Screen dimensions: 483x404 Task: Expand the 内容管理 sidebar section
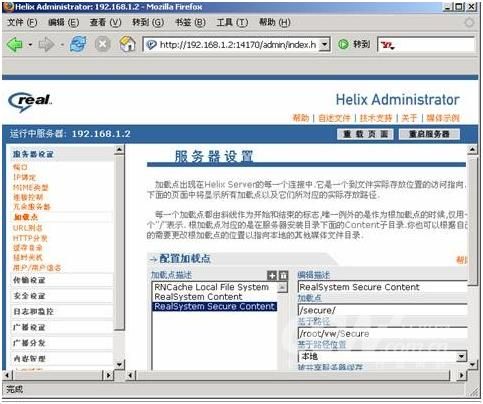(x=62, y=358)
